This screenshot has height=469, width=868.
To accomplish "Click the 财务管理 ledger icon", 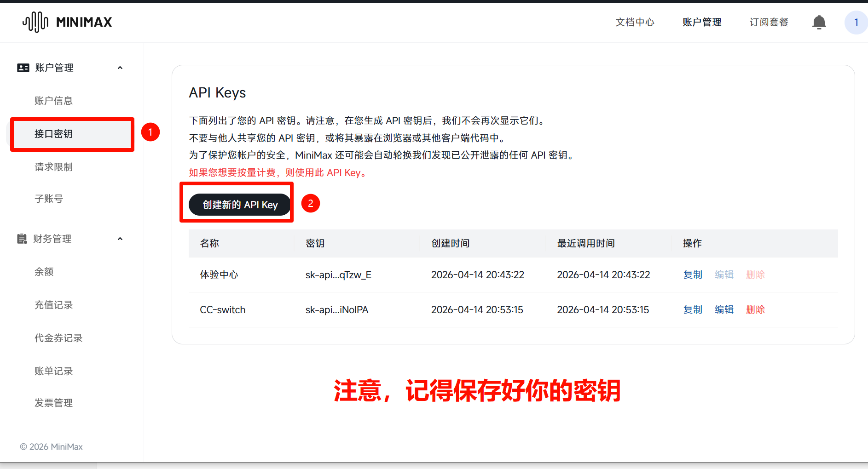I will coord(22,239).
